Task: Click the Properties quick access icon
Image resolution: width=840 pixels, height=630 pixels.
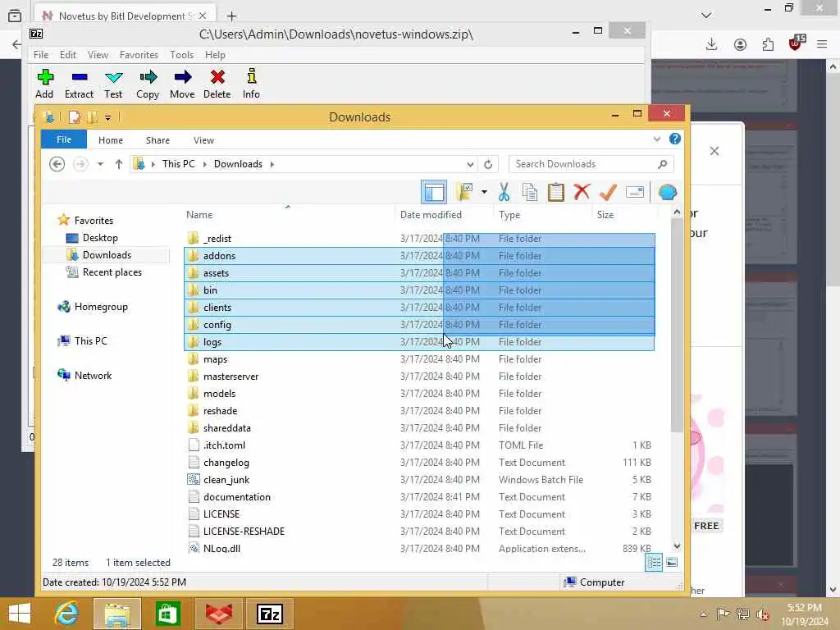Action: [75, 117]
